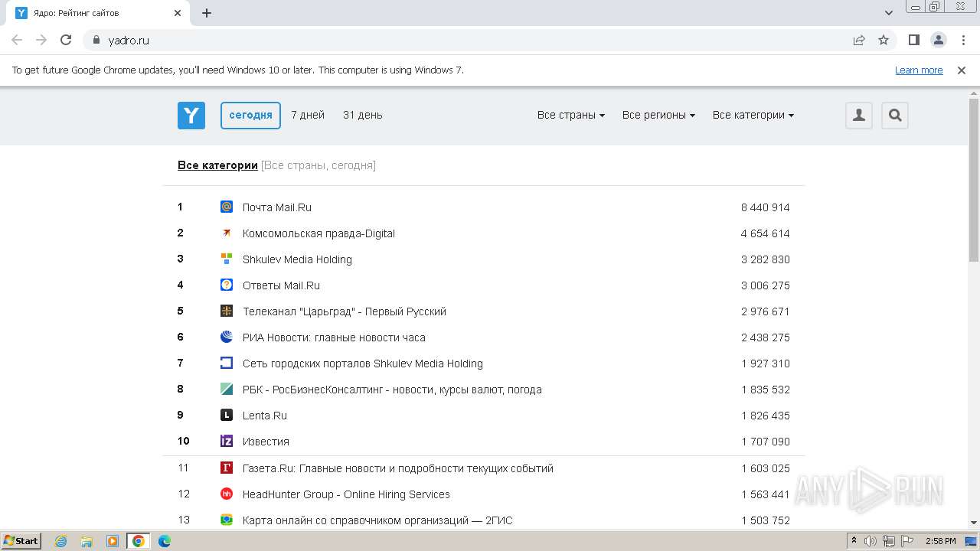Open the user account icon button
Image resolution: width=980 pixels, height=551 pixels.
click(x=859, y=116)
